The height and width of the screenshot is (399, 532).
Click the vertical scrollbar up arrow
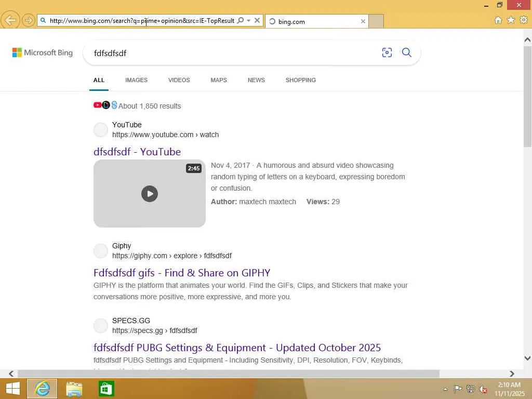point(527,39)
